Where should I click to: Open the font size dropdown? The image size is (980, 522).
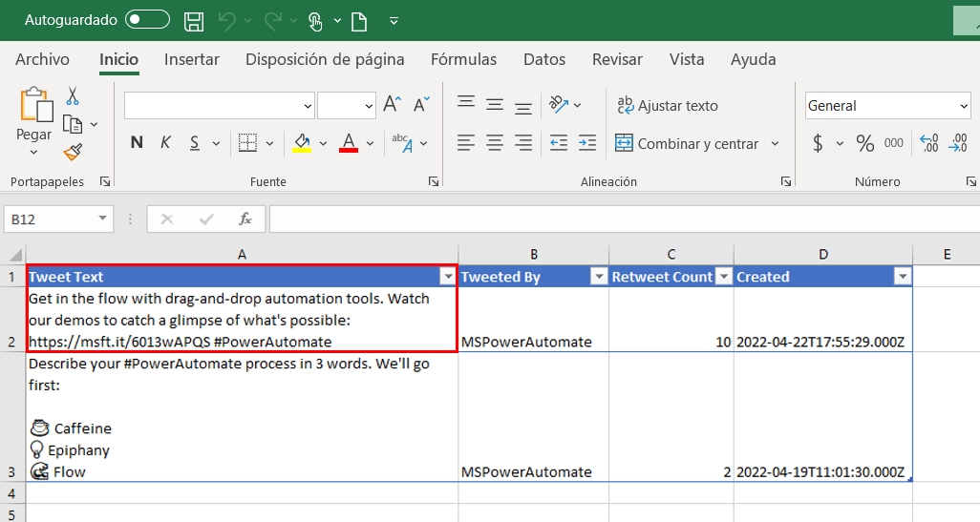[x=369, y=106]
